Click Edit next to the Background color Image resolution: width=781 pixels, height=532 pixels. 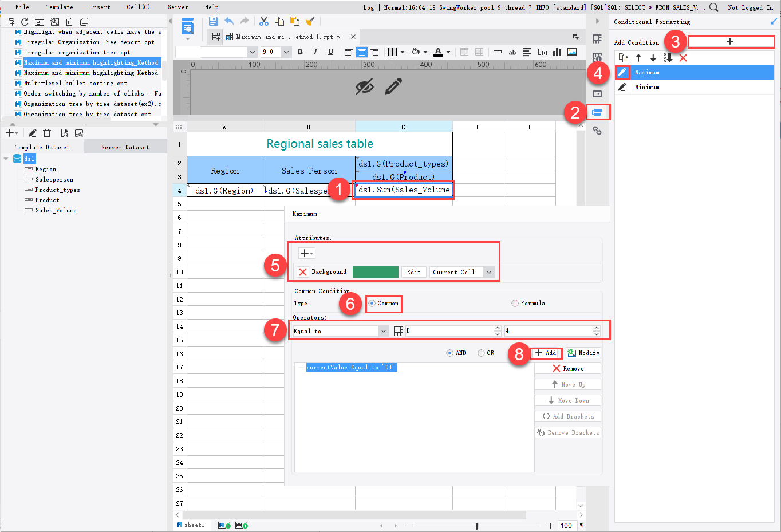tap(413, 272)
